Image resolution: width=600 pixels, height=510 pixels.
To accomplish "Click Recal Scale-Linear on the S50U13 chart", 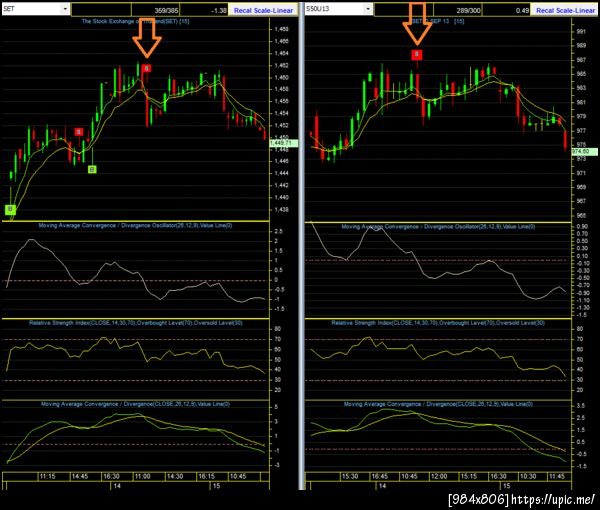I will [x=565, y=11].
